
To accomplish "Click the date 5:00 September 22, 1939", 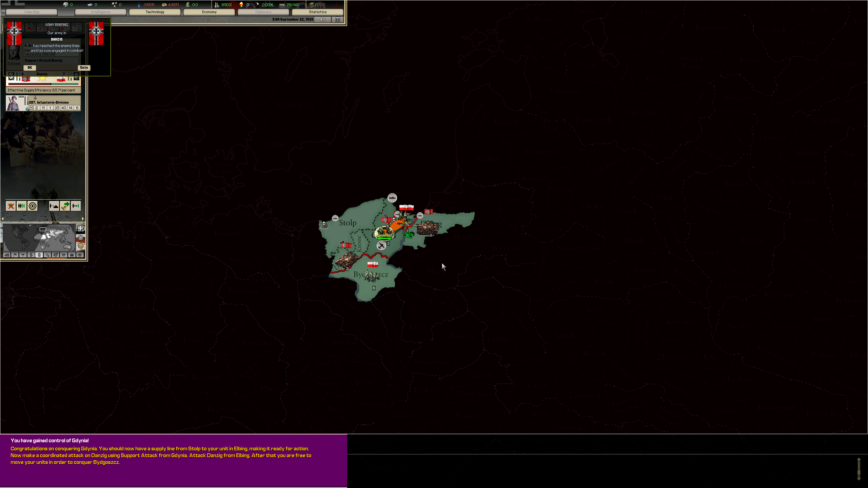I will pos(293,19).
